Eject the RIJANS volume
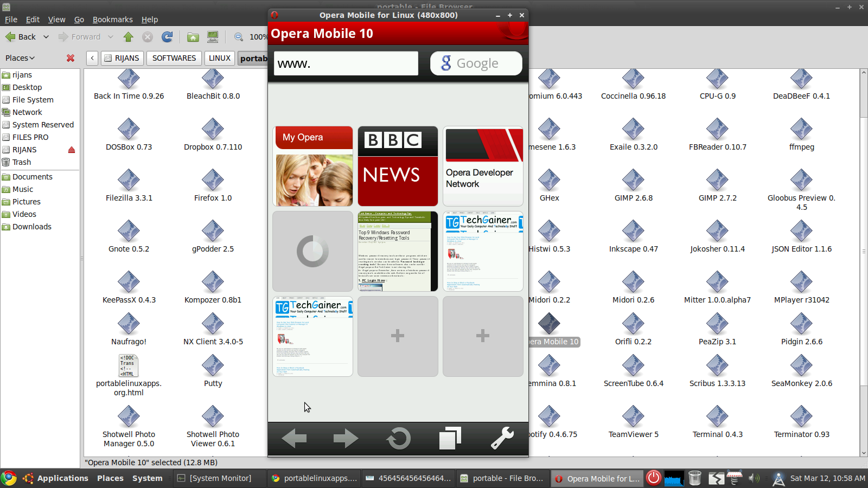Viewport: 868px width, 488px height. pyautogui.click(x=72, y=150)
